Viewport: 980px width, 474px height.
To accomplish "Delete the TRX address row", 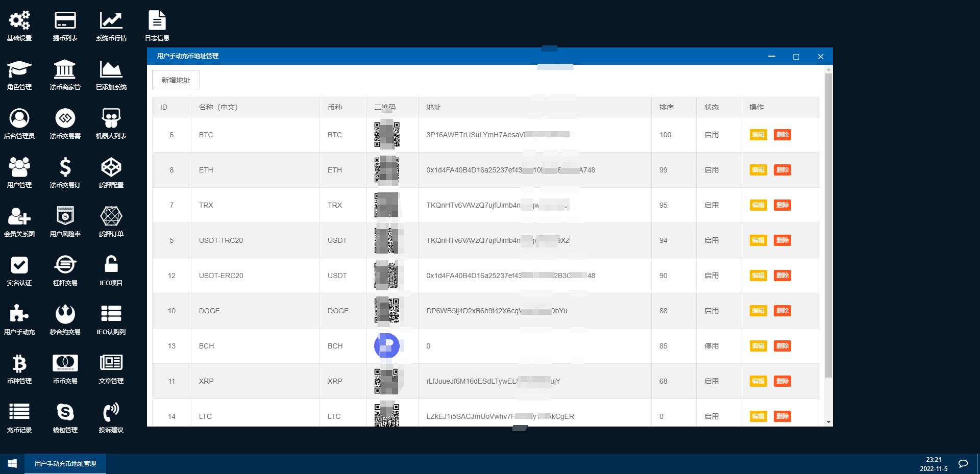I will (782, 205).
